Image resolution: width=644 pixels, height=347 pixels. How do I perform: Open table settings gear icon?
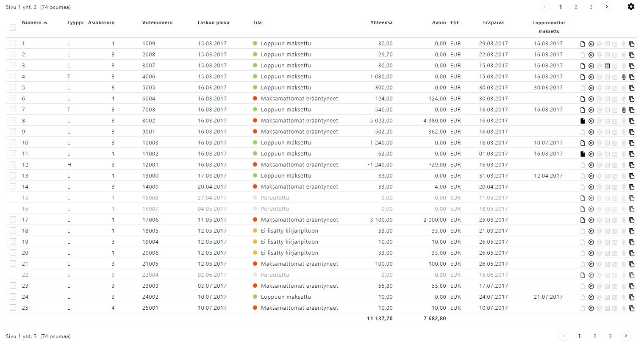[631, 7]
